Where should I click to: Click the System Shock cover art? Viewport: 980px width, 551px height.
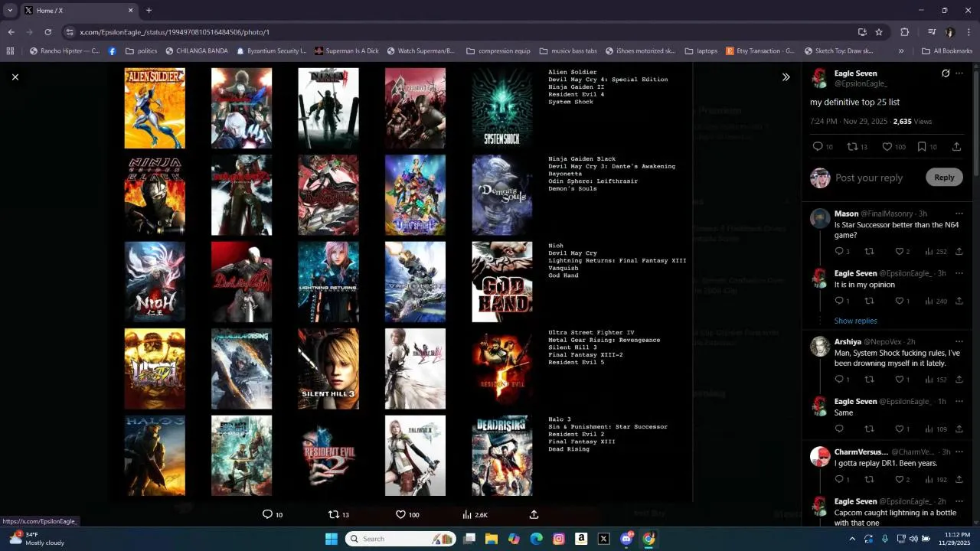[502, 108]
